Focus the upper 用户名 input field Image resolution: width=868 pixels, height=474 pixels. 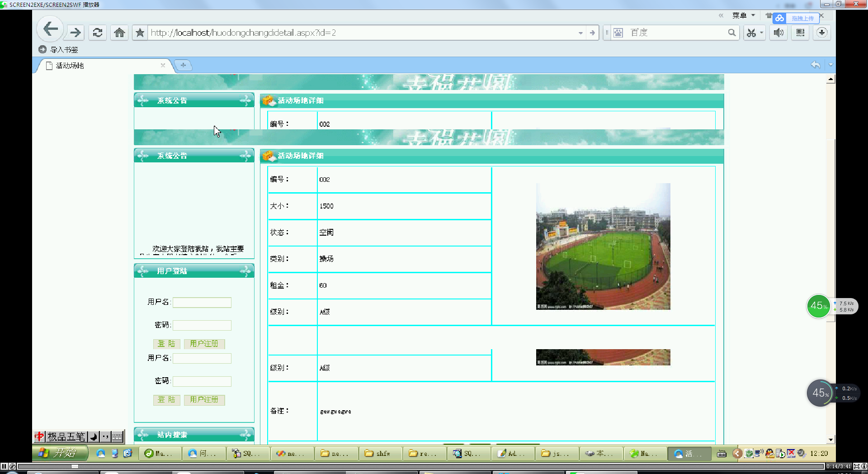tap(202, 302)
